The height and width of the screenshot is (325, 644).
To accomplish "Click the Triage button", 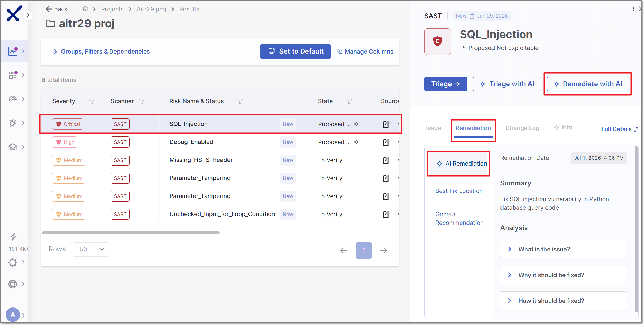I will click(x=446, y=84).
